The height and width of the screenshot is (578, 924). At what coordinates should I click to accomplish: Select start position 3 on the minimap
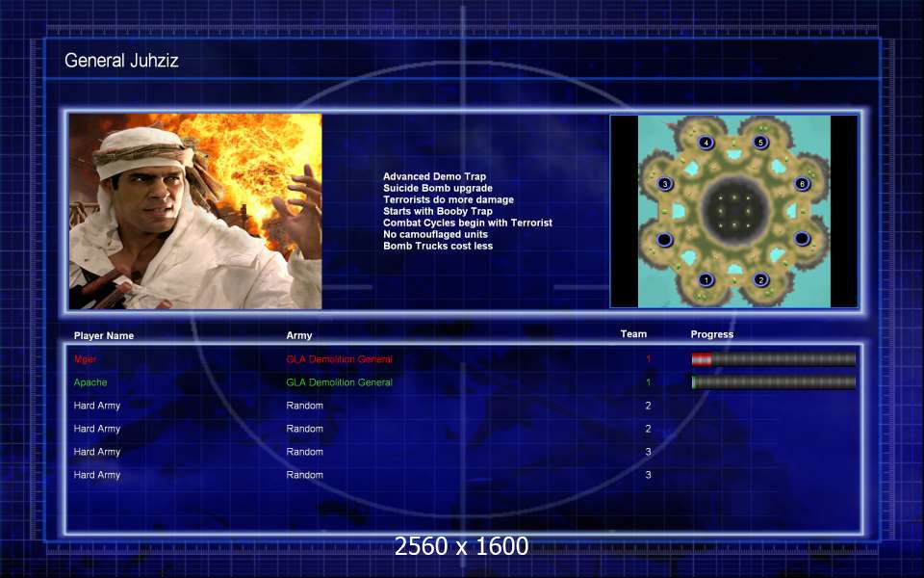point(665,184)
